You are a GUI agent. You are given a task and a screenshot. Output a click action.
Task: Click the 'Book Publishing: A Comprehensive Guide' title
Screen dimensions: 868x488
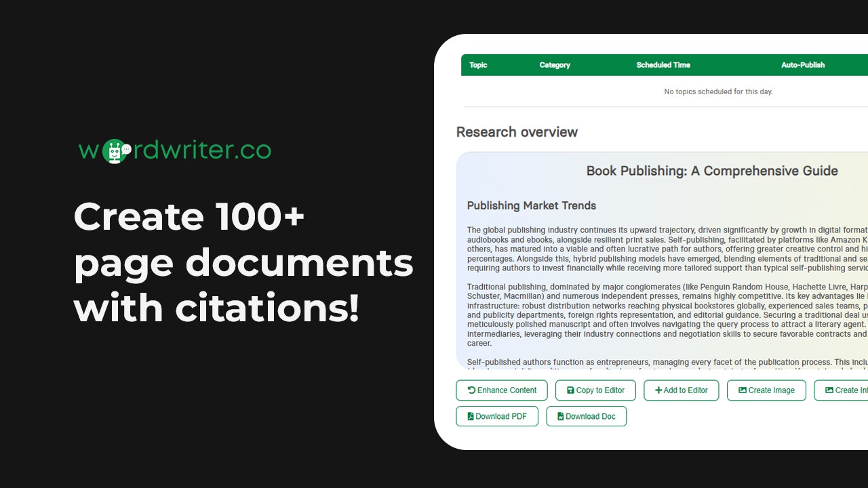712,171
